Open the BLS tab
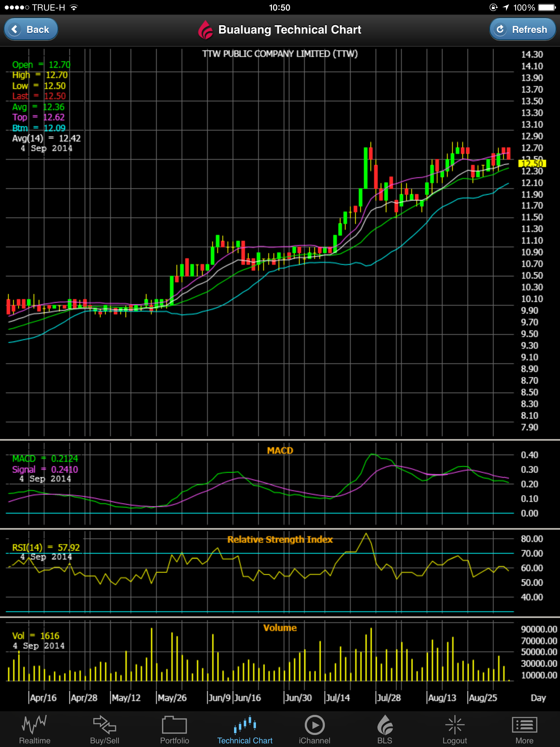 pyautogui.click(x=385, y=729)
